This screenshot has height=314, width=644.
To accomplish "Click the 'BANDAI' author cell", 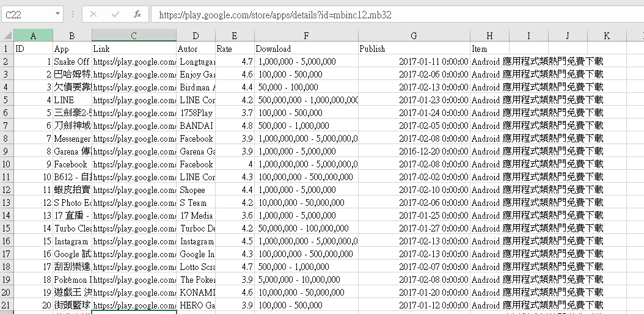I will click(196, 126).
